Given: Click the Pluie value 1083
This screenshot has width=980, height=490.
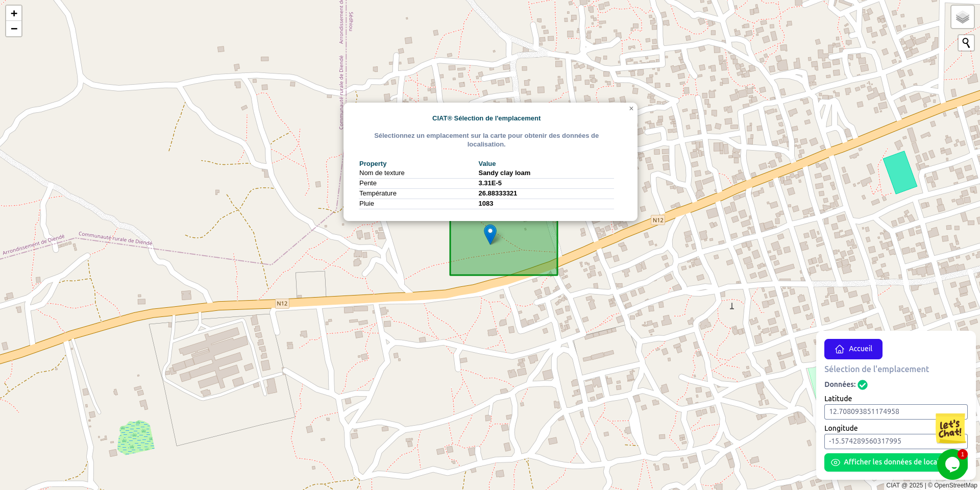Looking at the screenshot, I should 486,204.
